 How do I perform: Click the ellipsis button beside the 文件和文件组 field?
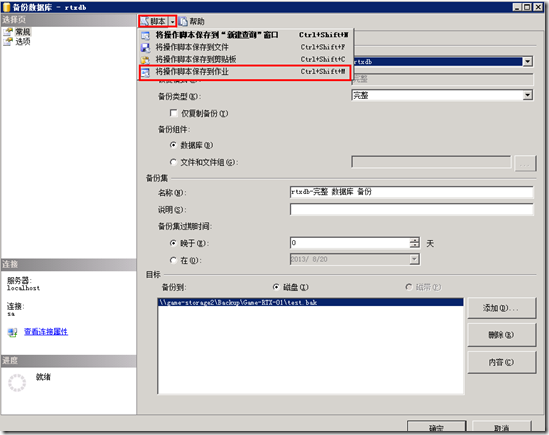pyautogui.click(x=525, y=163)
